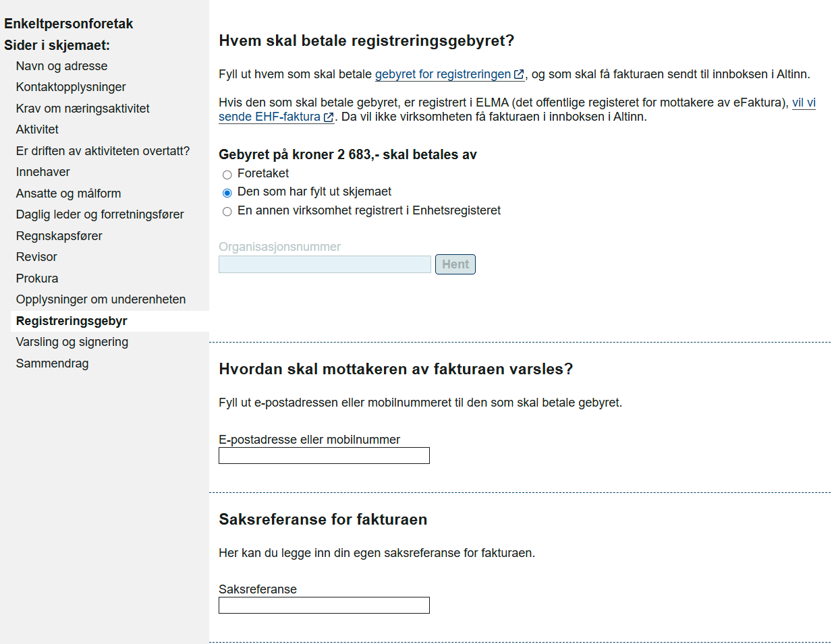832x644 pixels.
Task: Select 'Daglig leder og forretningsfører' page
Action: coord(100,214)
